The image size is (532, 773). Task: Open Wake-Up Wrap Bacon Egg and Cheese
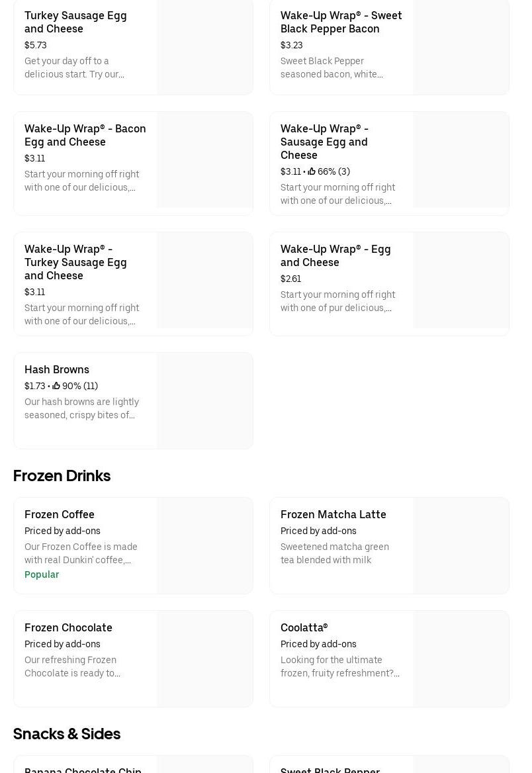[85, 135]
